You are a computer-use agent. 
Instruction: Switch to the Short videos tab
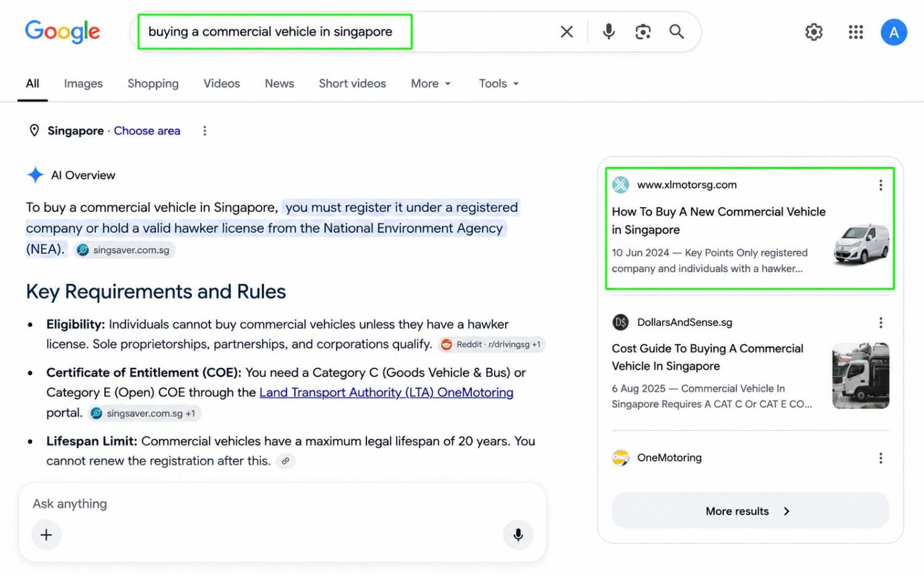[x=352, y=84]
